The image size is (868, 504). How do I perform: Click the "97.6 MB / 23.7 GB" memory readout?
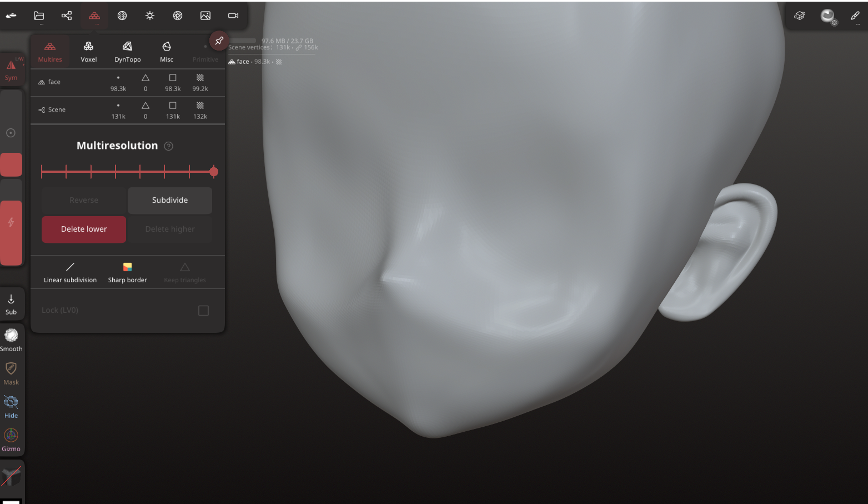(287, 41)
